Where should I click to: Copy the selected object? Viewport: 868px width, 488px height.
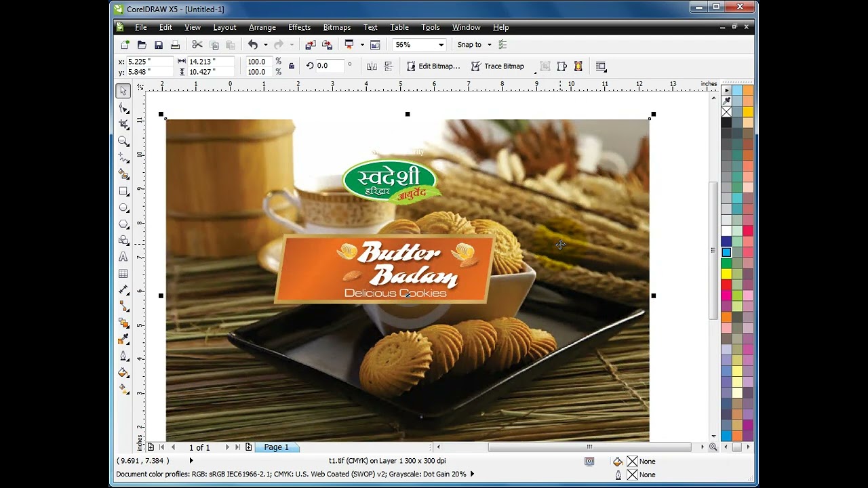(214, 45)
